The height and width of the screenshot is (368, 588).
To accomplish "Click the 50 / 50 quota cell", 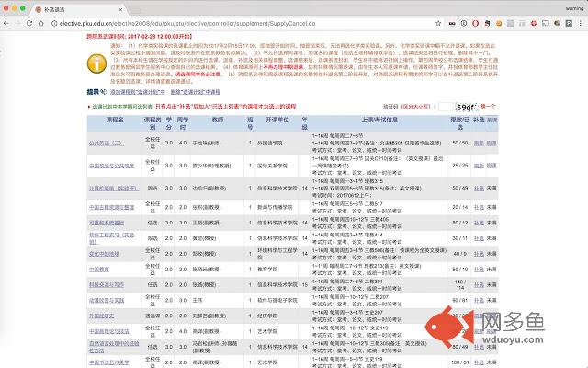I will pos(460,144).
